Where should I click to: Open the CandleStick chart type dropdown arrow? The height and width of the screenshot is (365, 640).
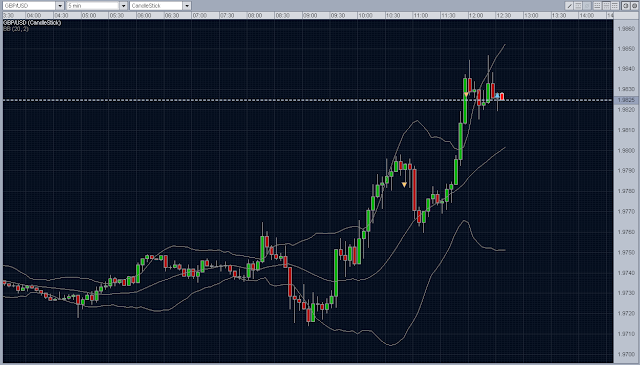187,6
